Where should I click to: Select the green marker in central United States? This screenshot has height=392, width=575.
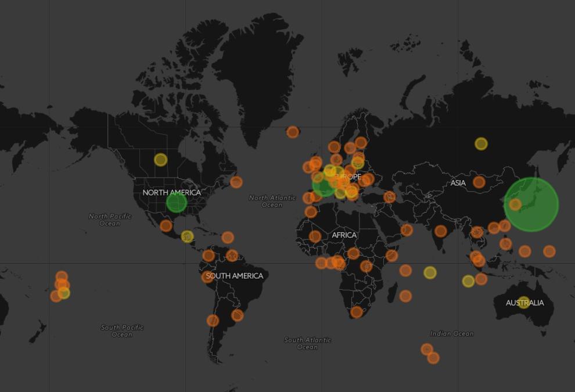176,203
